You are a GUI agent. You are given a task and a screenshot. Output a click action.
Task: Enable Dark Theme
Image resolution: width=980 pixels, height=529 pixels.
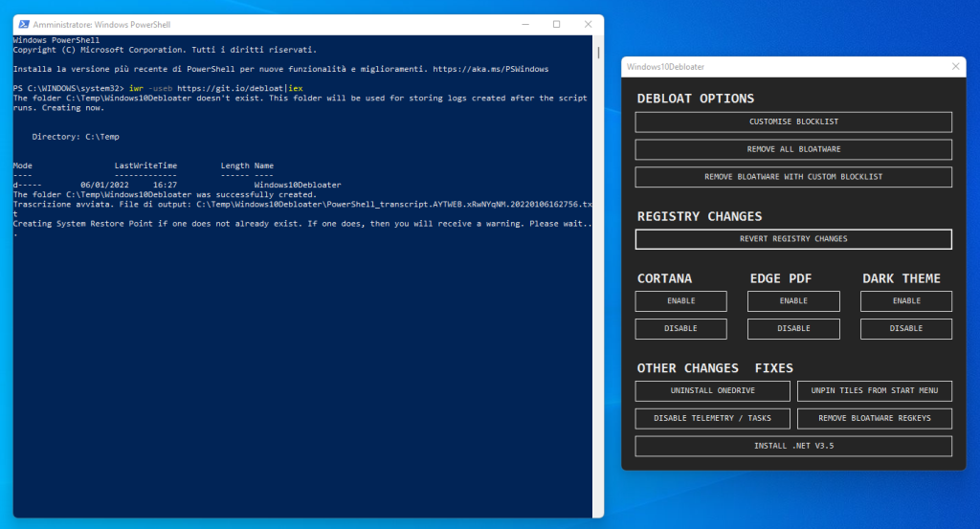click(905, 301)
